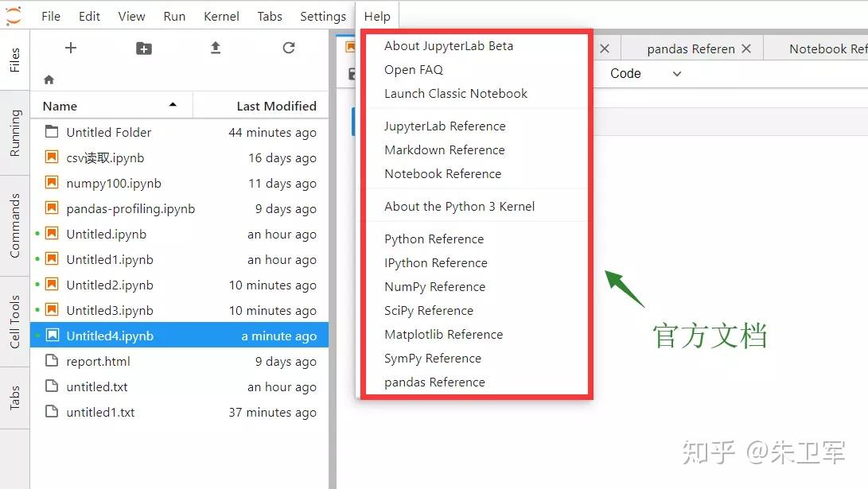Open the File menu
The width and height of the screenshot is (868, 489).
(x=51, y=17)
